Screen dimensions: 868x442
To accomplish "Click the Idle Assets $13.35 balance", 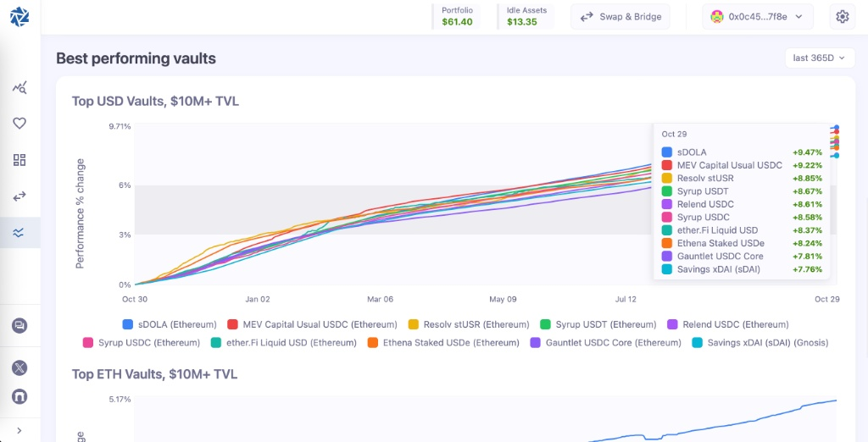I will click(x=526, y=17).
